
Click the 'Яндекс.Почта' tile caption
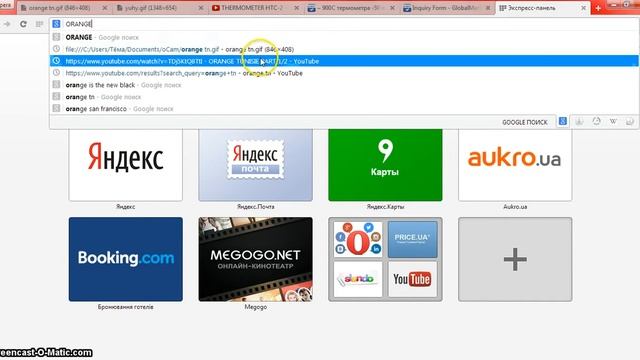coord(256,207)
